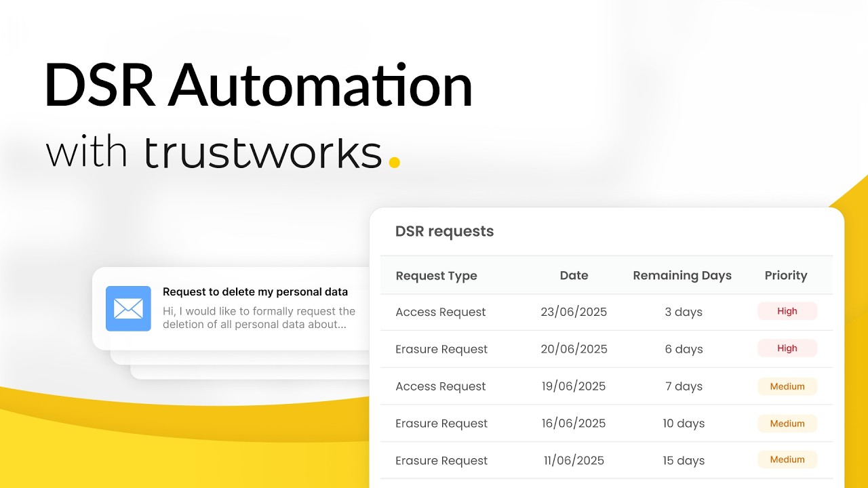This screenshot has width=868, height=488.
Task: Click the date 23/06/2025
Action: click(x=574, y=312)
